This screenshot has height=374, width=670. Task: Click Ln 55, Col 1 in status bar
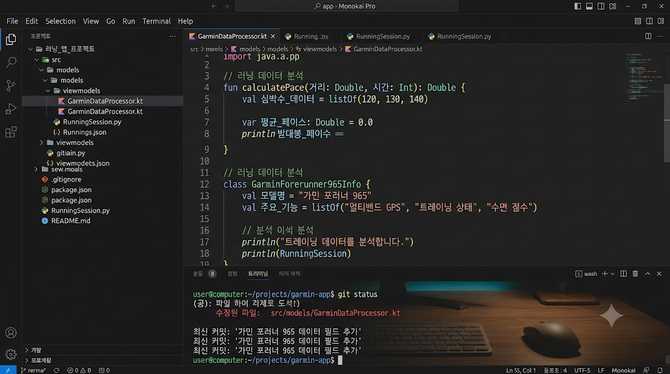[520, 370]
